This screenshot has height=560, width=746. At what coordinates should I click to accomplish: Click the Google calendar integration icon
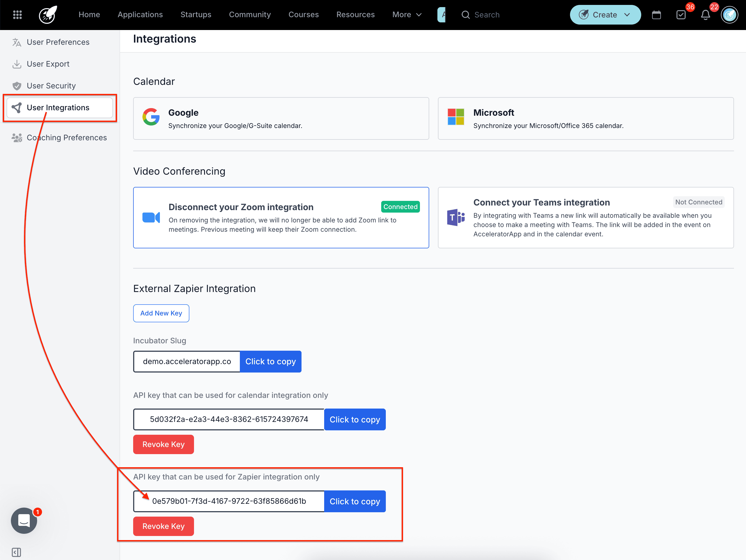point(151,117)
